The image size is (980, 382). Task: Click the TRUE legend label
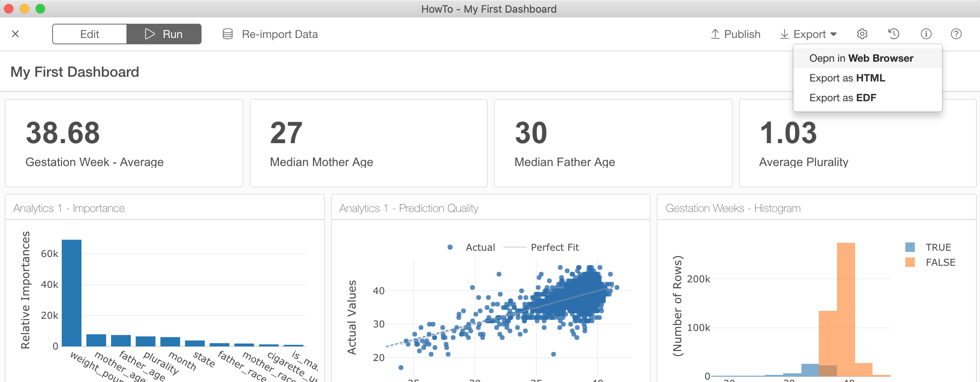939,247
